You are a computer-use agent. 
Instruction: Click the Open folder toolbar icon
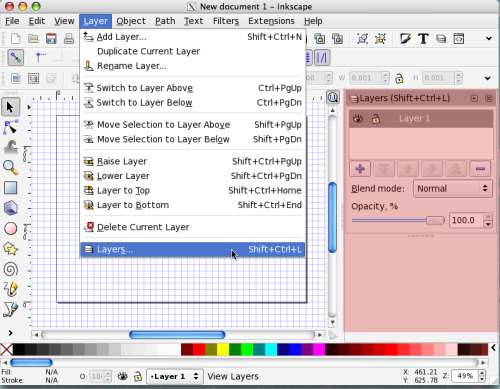click(x=33, y=39)
